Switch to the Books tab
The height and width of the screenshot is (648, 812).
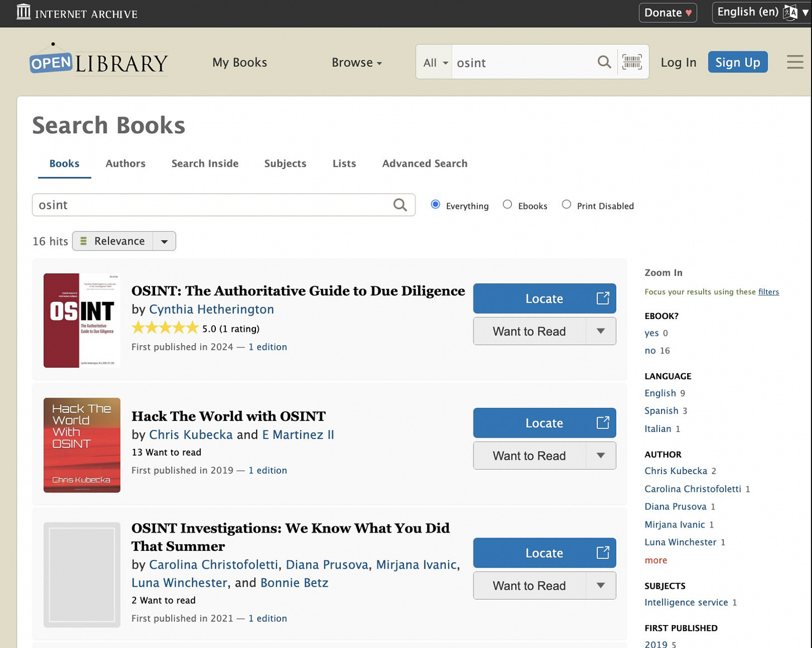pyautogui.click(x=64, y=163)
